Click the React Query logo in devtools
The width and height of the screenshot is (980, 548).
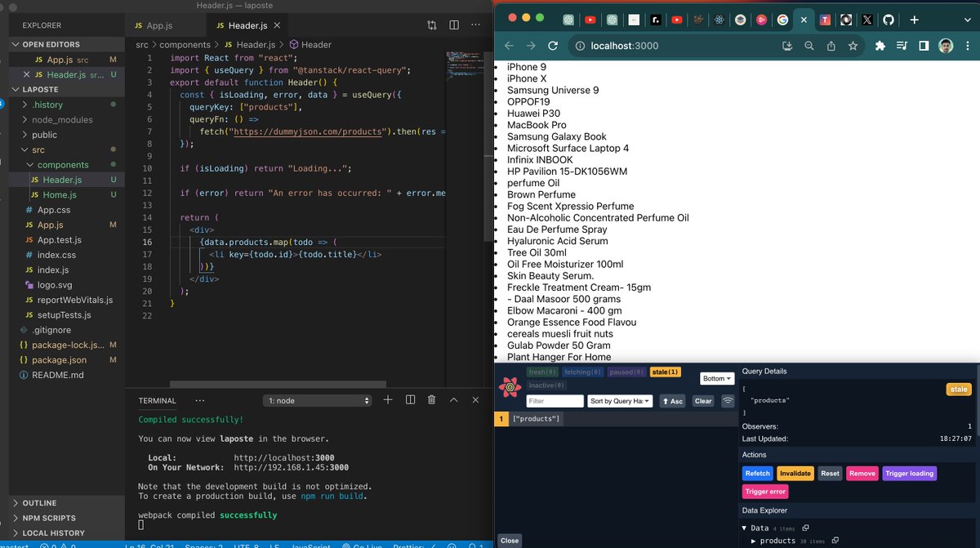click(x=510, y=387)
